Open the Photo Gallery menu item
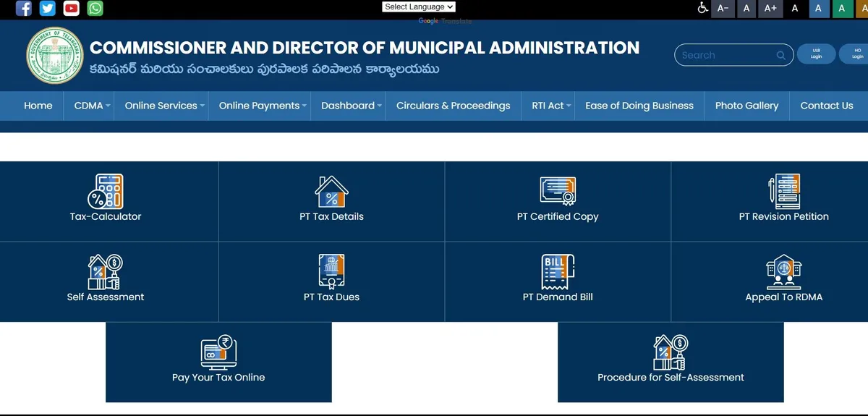 746,106
